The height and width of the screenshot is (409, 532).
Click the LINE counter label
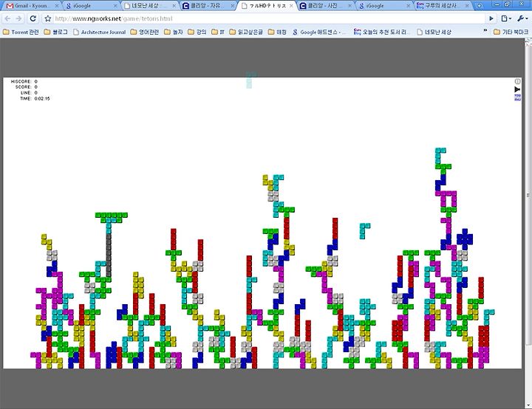coord(26,92)
